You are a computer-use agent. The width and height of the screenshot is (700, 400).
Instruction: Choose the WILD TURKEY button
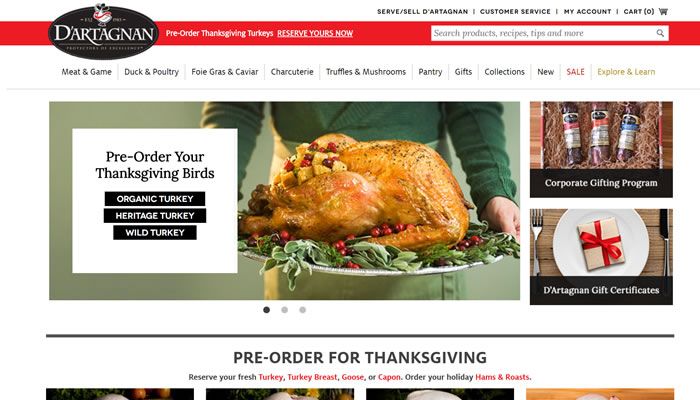pyautogui.click(x=155, y=233)
